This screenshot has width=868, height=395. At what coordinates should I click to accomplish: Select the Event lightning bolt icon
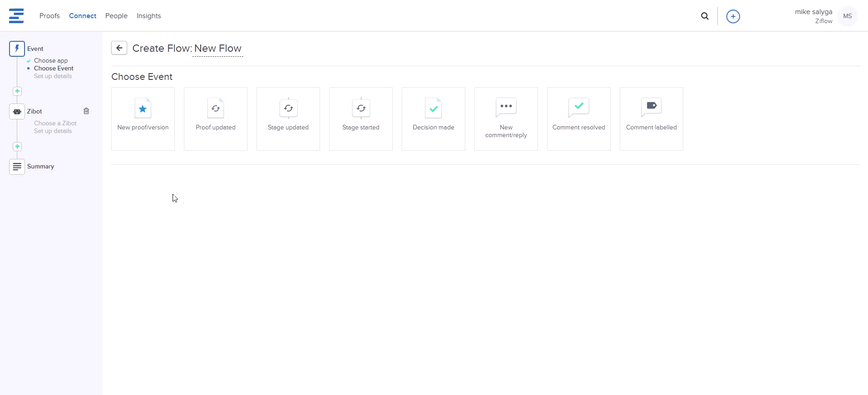tap(17, 49)
